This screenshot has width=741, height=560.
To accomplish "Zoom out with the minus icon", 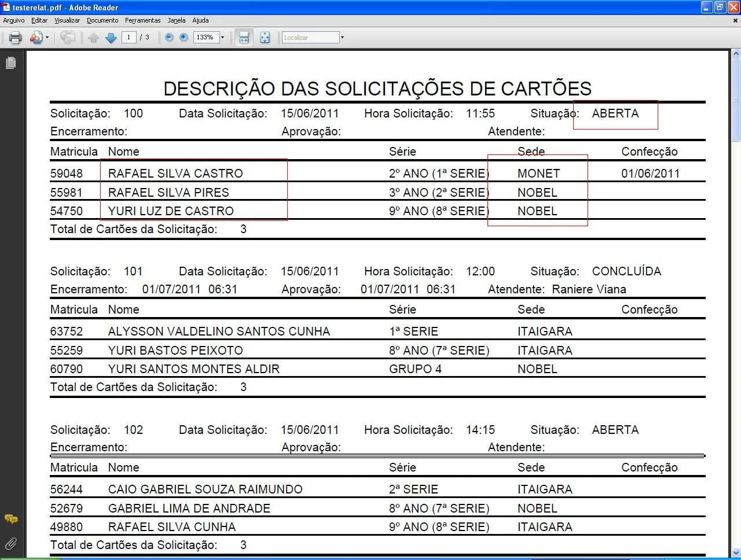I will (x=169, y=37).
